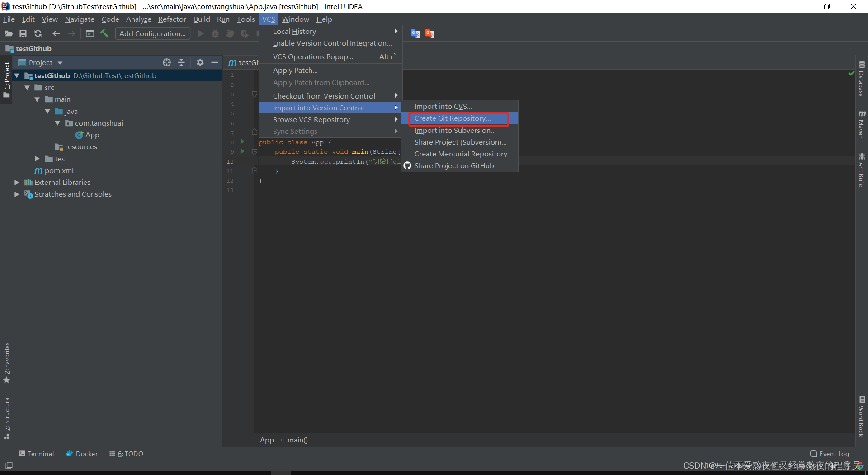Choose Import into CVS menu item

point(459,107)
